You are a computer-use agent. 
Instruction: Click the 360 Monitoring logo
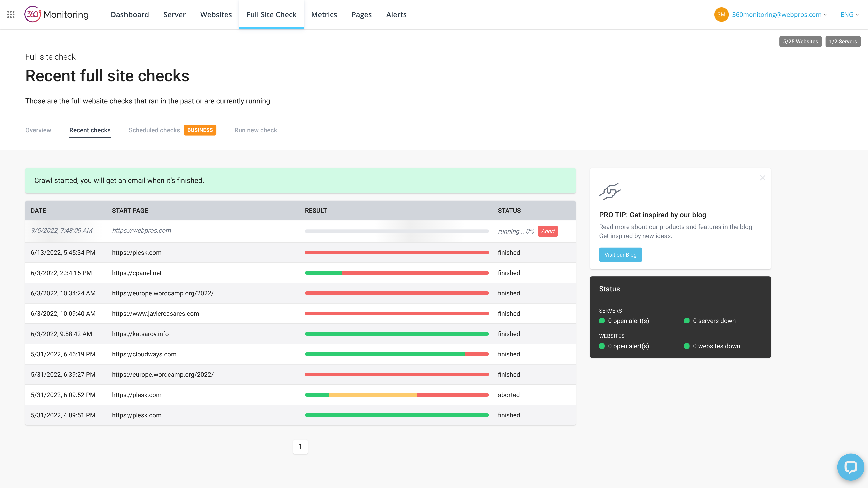57,14
